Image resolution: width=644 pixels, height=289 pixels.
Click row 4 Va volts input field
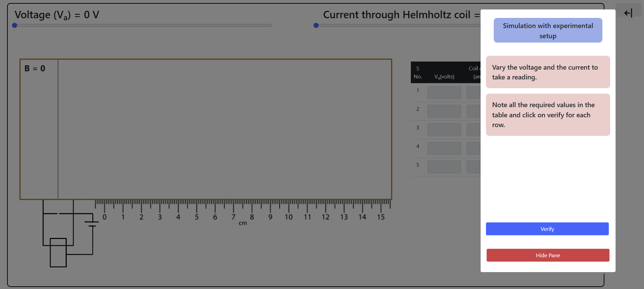[444, 148]
